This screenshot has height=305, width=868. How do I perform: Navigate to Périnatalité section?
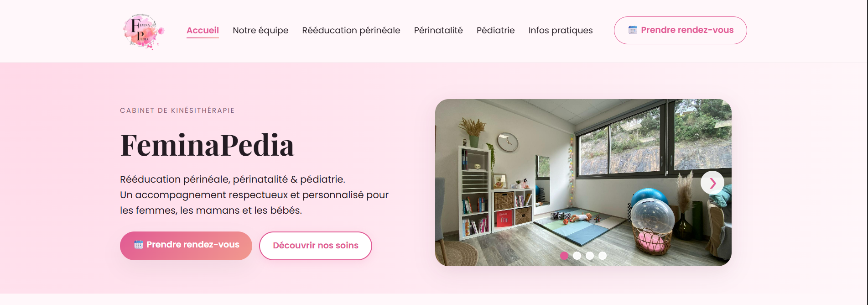[438, 31]
